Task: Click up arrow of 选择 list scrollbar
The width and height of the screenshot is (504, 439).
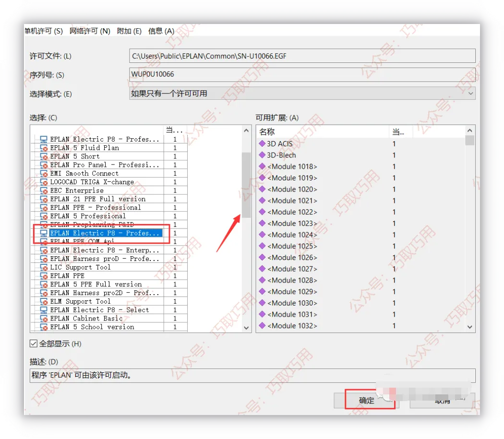Action: click(246, 131)
